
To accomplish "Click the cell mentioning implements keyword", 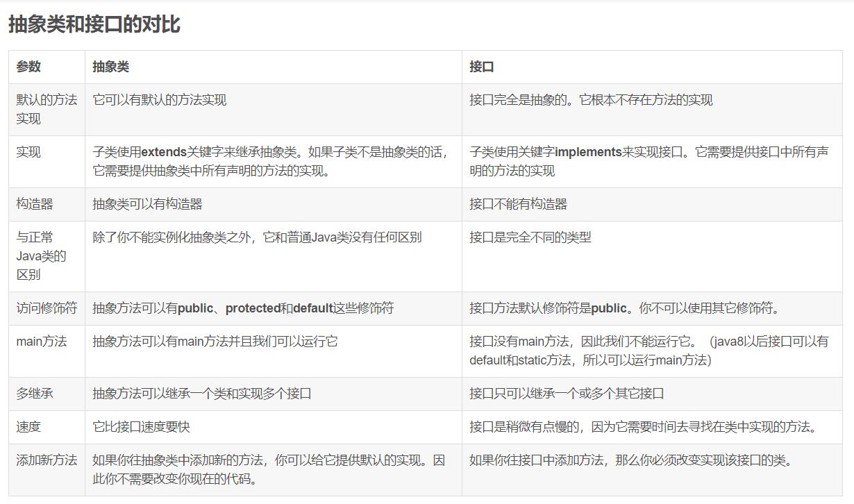I will pos(652,162).
